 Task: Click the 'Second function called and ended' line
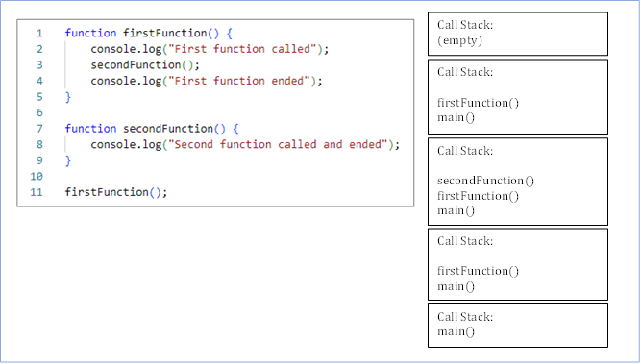coord(245,145)
